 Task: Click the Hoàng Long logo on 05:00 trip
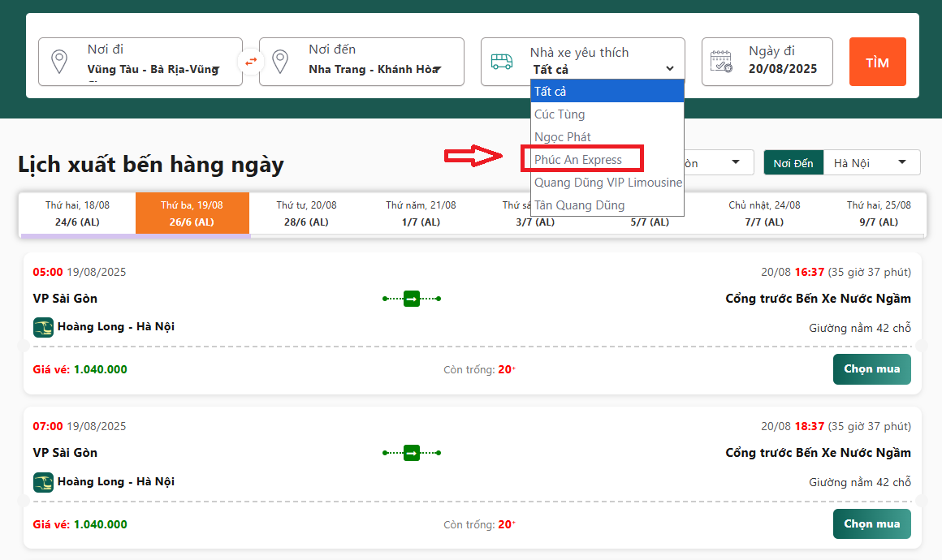click(x=43, y=328)
